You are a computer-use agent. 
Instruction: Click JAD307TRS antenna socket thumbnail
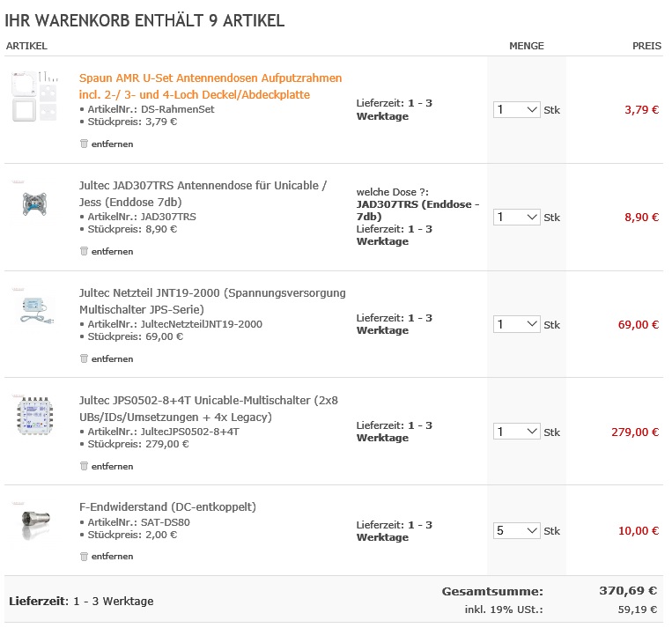coord(34,204)
